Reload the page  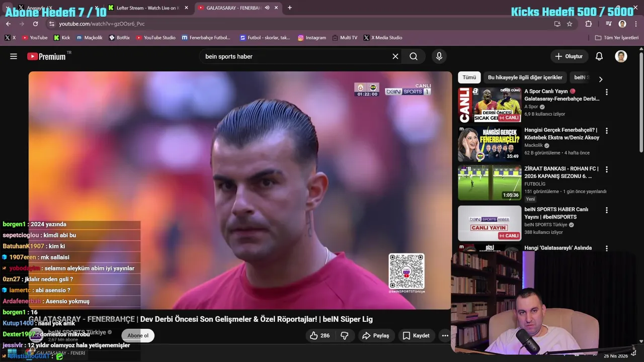coord(35,24)
